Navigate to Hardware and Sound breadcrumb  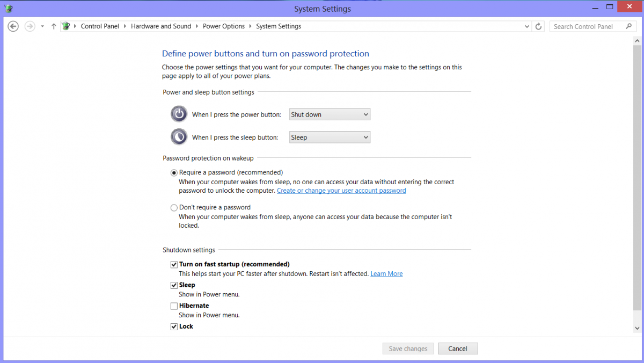(x=161, y=26)
